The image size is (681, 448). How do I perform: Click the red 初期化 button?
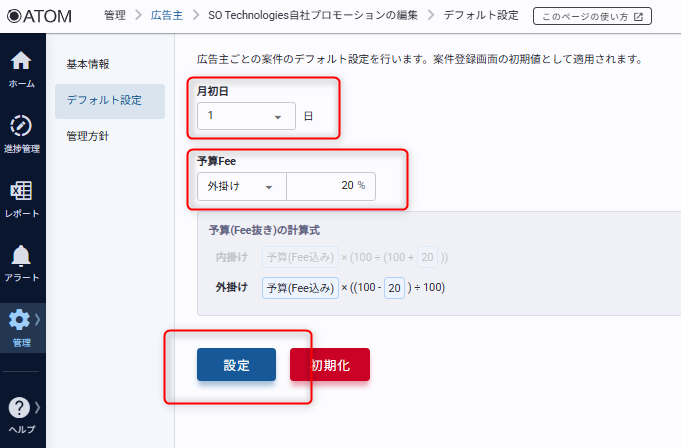tap(330, 365)
